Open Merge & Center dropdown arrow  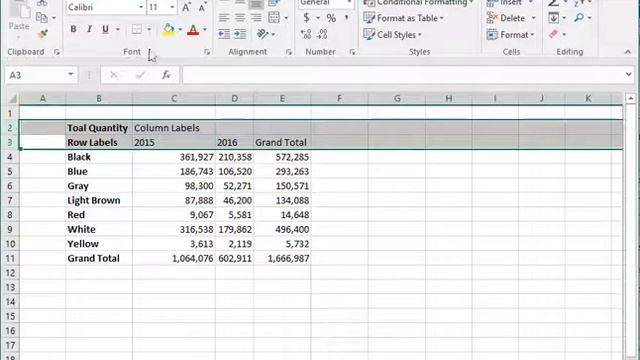[286, 18]
